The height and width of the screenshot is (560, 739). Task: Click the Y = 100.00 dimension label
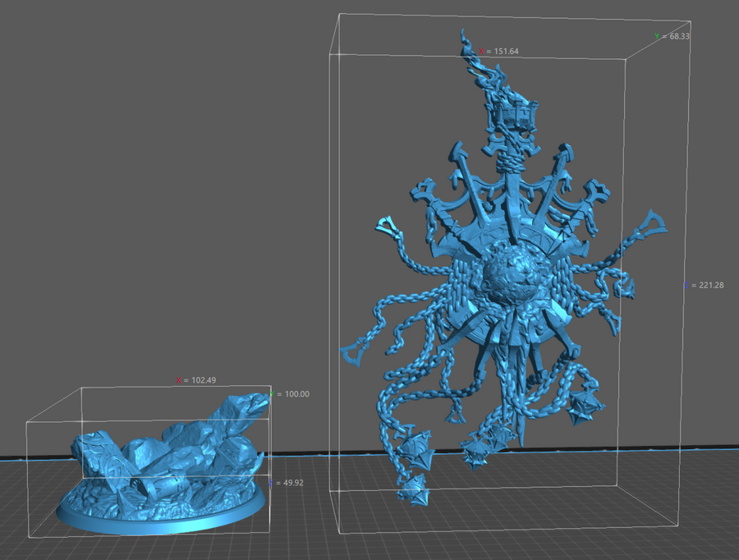(x=291, y=394)
